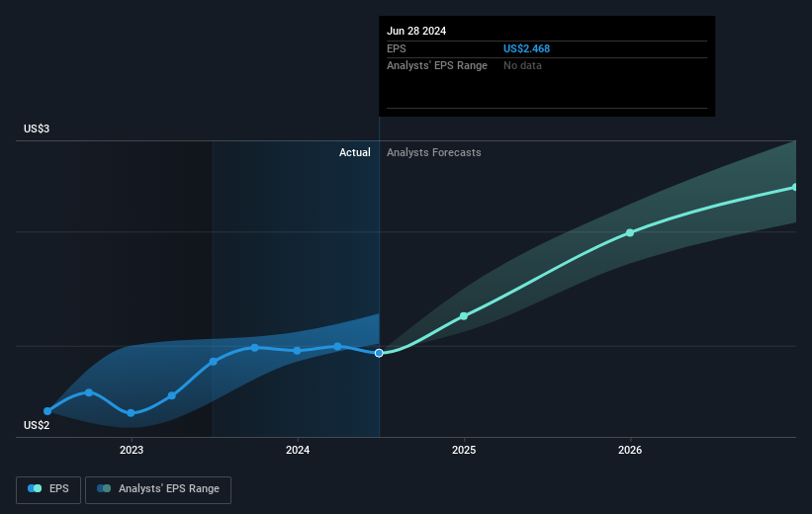This screenshot has height=514, width=812.
Task: Select the early 2023 EPS low point
Action: click(x=131, y=413)
